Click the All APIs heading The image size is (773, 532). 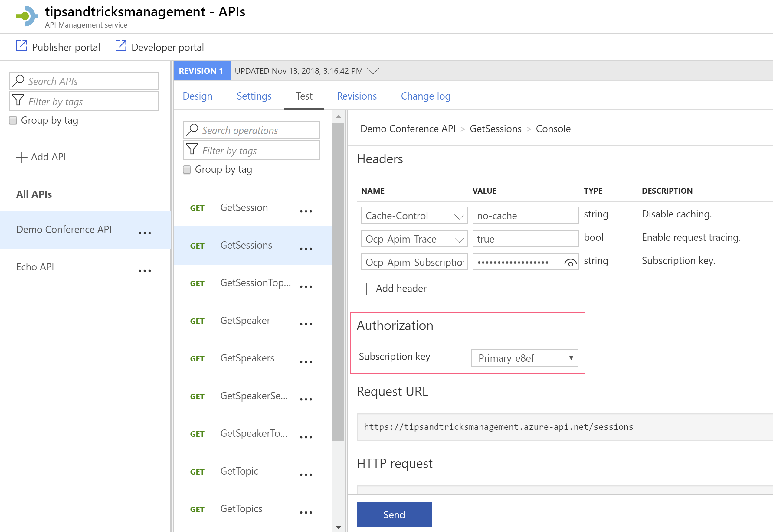tap(34, 194)
